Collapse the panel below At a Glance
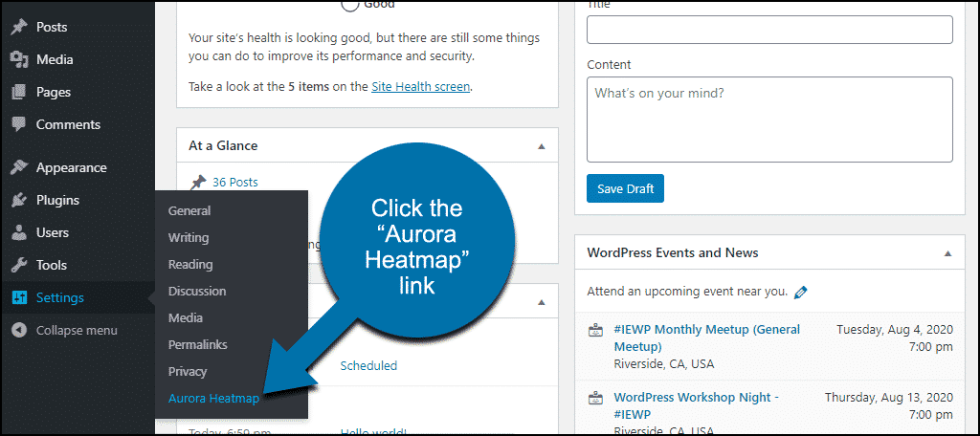The height and width of the screenshot is (436, 980). [x=542, y=302]
